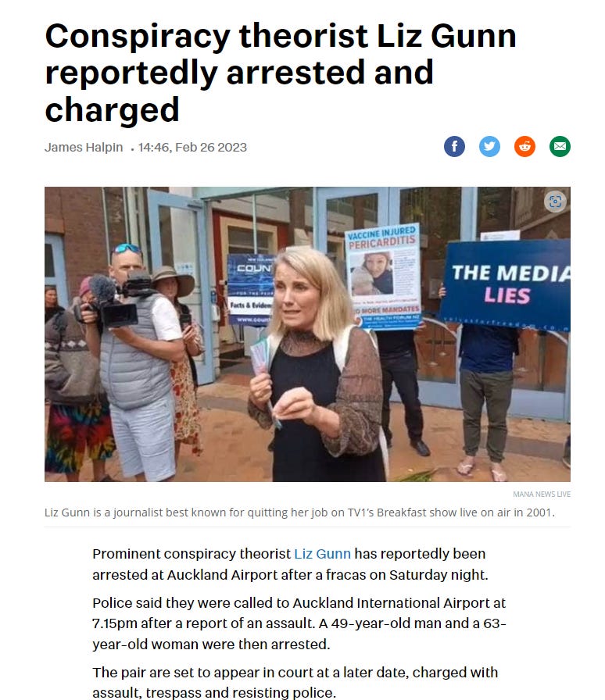Click the article headline
Viewport: 605px width, 700px height.
pyautogui.click(x=281, y=73)
